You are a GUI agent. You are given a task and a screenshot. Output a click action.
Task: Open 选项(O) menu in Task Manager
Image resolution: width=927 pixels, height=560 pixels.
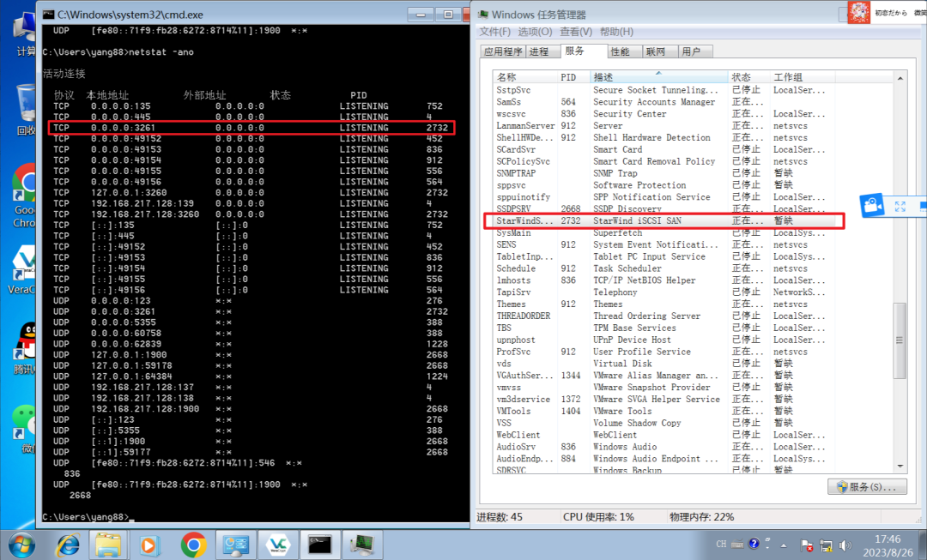pyautogui.click(x=535, y=32)
